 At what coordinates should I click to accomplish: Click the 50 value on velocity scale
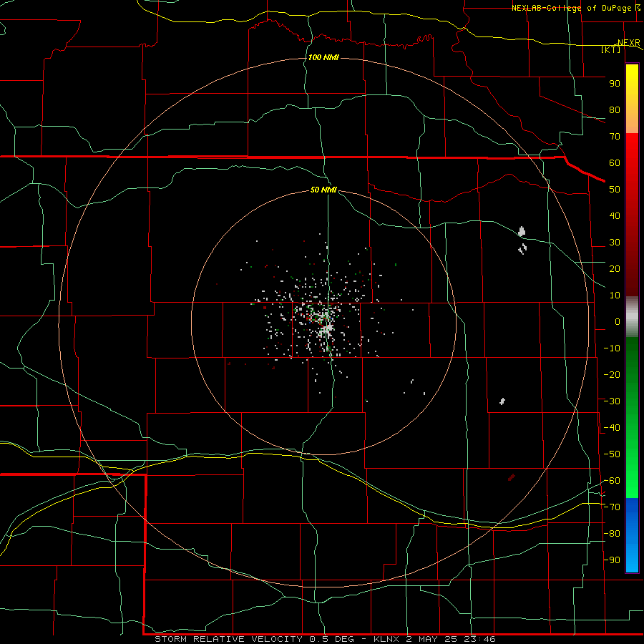(x=615, y=190)
